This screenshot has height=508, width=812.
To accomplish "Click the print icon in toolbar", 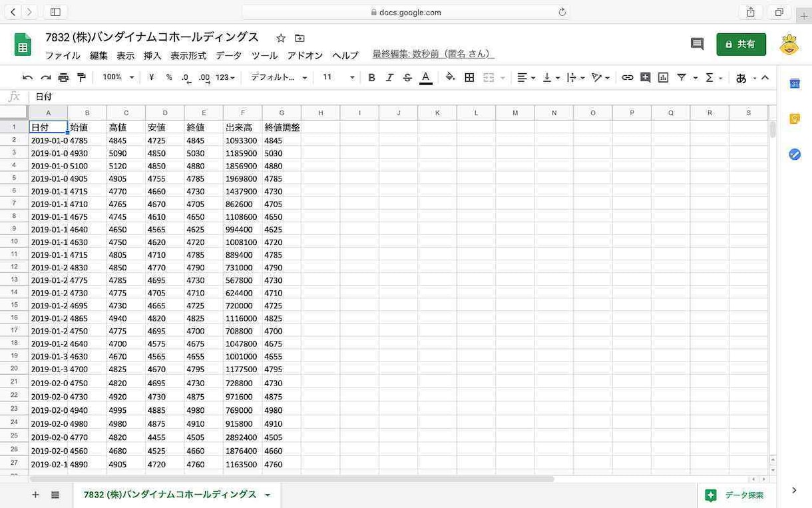I will [63, 78].
